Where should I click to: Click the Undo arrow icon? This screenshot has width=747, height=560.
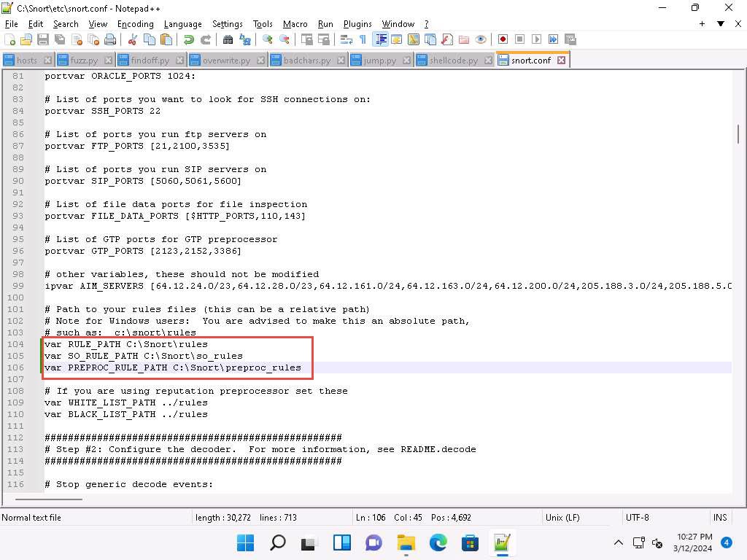click(189, 39)
